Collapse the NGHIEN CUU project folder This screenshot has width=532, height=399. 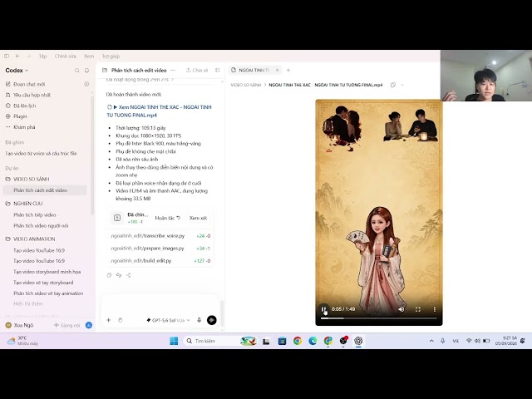[27, 204]
